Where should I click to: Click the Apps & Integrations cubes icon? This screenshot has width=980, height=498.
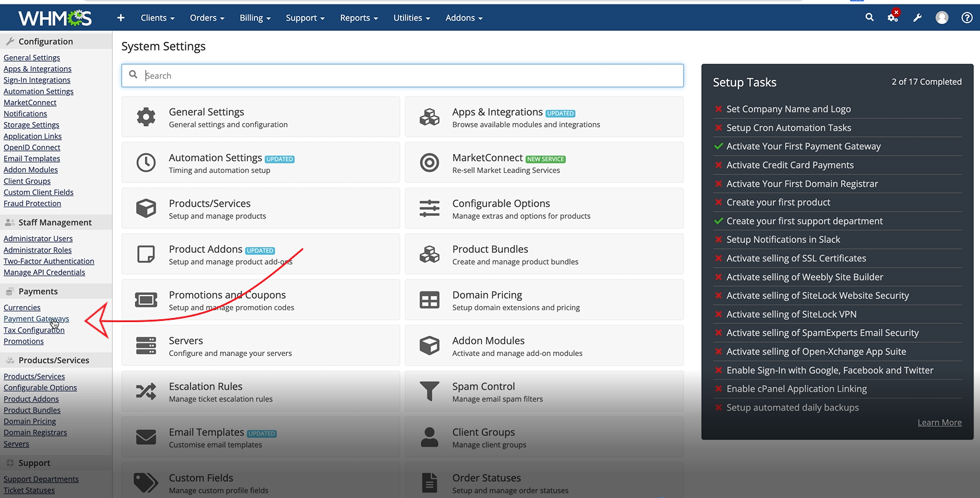point(430,117)
